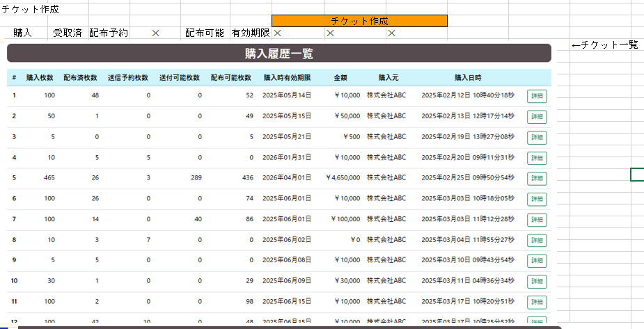Click 詳細 button in row 3

537,138
